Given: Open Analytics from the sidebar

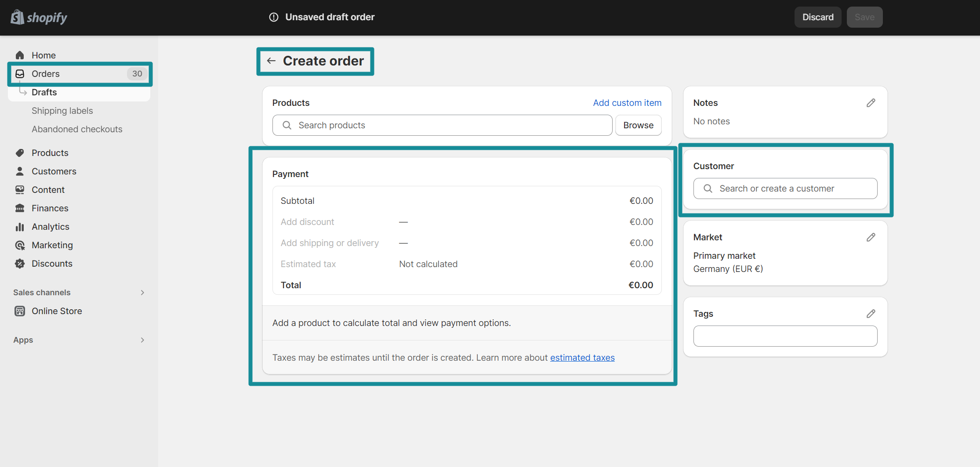Looking at the screenshot, I should click(50, 226).
